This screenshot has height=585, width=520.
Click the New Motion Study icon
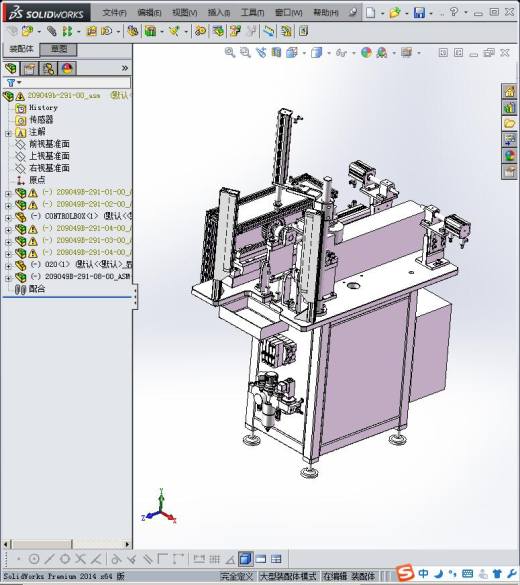(x=200, y=31)
